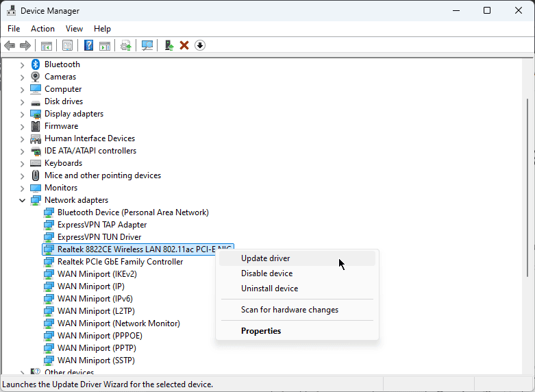Select ExpressVPN TUN Driver row

pos(99,237)
